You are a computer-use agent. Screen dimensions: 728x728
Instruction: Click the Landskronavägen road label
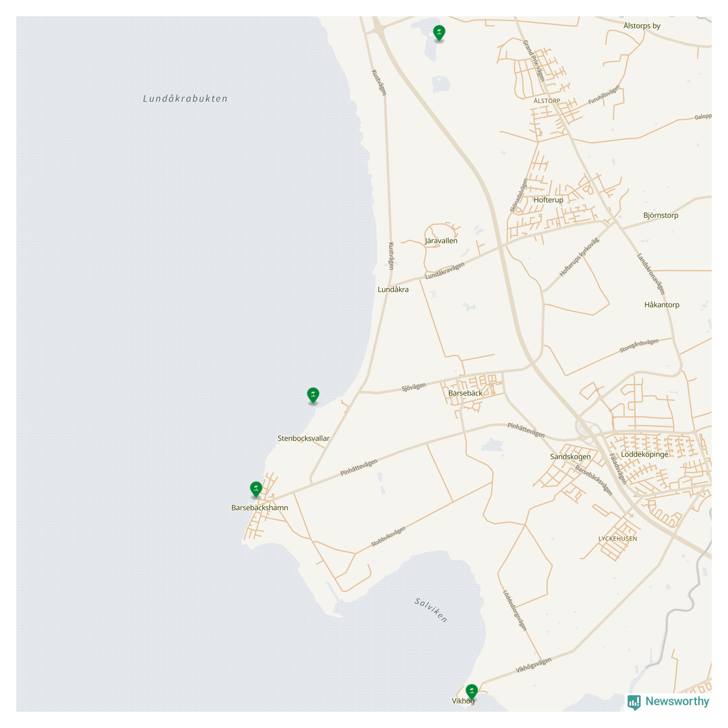(x=651, y=274)
